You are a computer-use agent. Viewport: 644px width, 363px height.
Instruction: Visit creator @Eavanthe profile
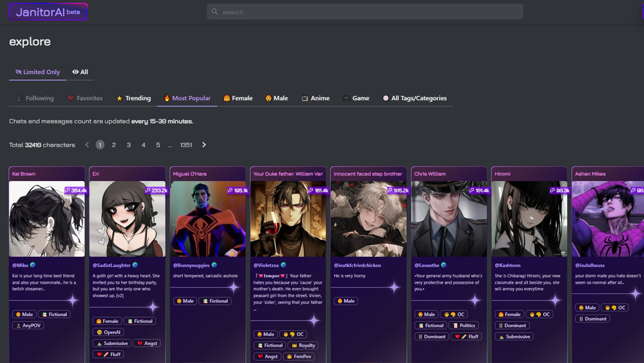click(427, 265)
